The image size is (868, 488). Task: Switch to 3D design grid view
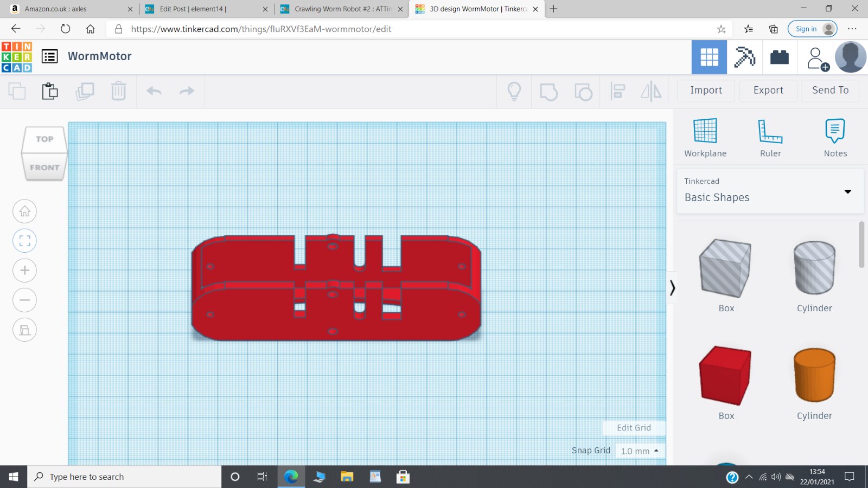pos(709,57)
